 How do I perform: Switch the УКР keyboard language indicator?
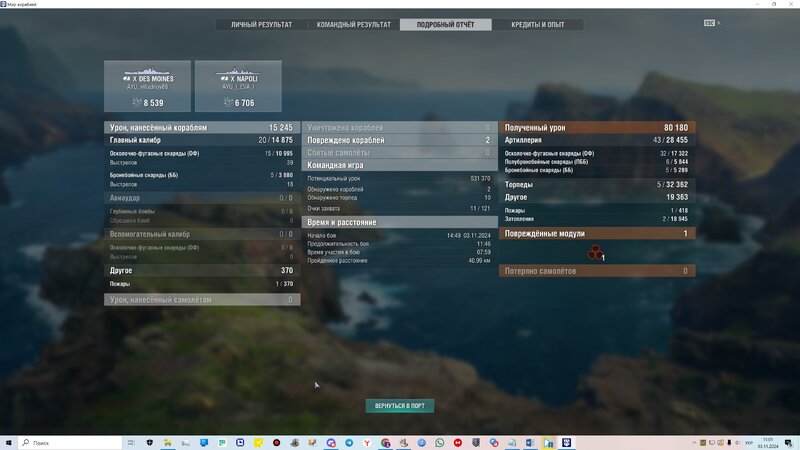click(749, 443)
